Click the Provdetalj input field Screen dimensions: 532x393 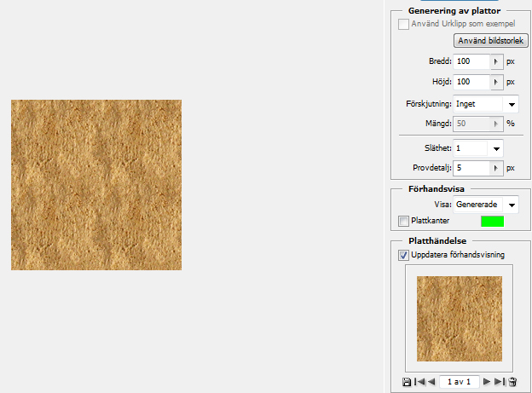[472, 168]
